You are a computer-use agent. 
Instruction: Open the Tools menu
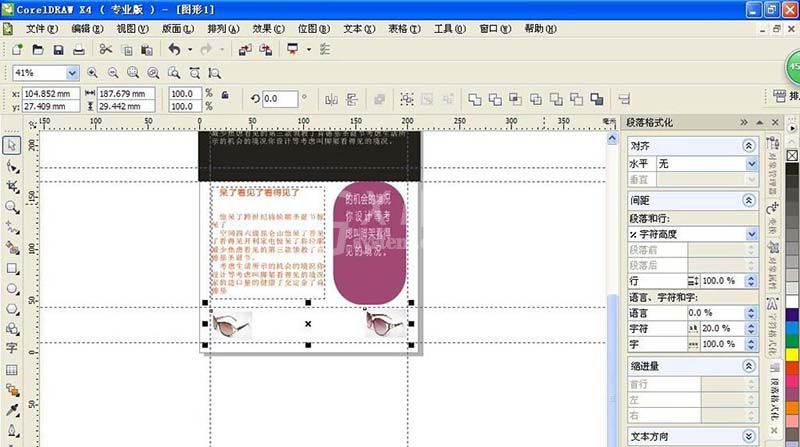449,29
